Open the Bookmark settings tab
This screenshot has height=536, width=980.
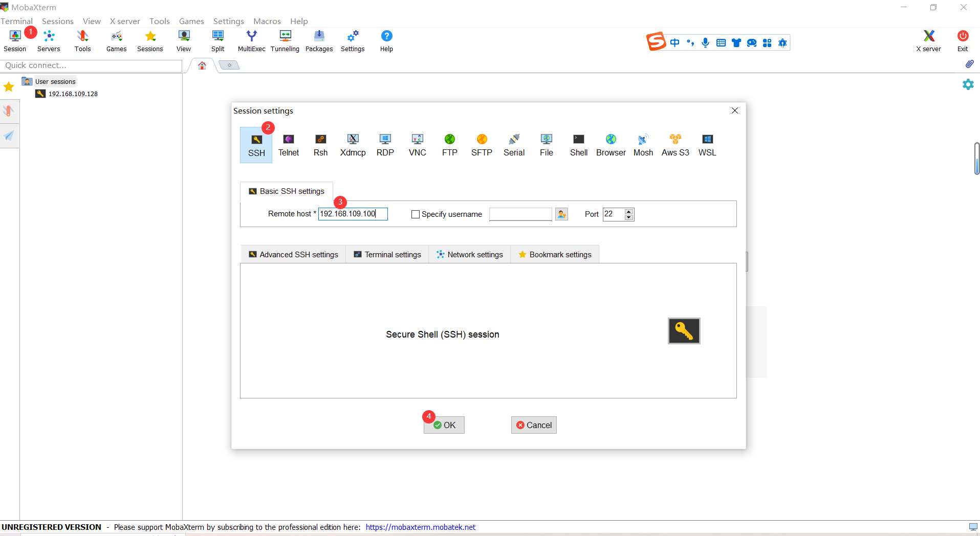click(x=555, y=255)
